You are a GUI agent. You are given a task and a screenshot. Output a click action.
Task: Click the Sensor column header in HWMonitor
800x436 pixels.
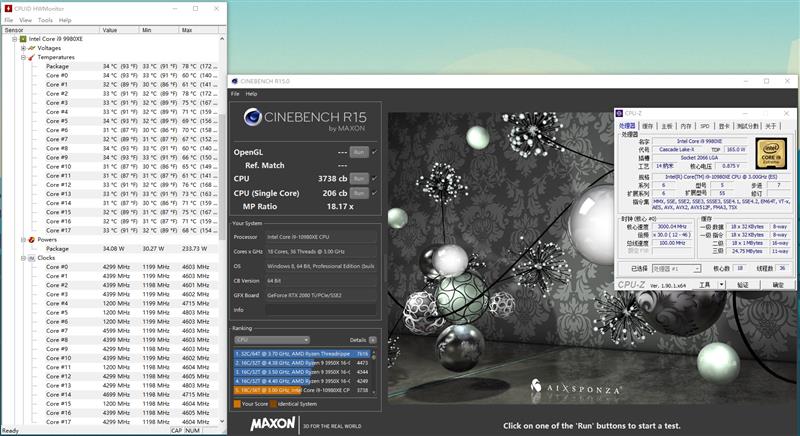click(51, 30)
